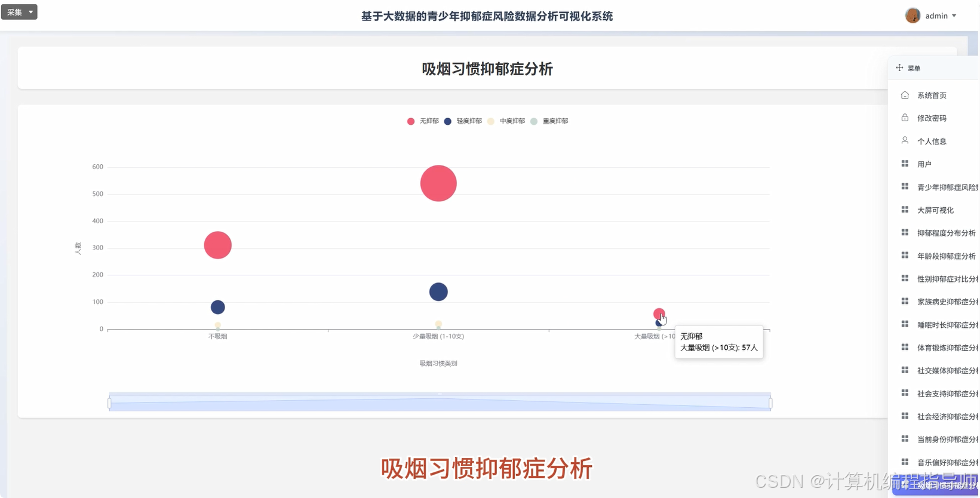Click the 菜单 panel header text

tap(914, 69)
